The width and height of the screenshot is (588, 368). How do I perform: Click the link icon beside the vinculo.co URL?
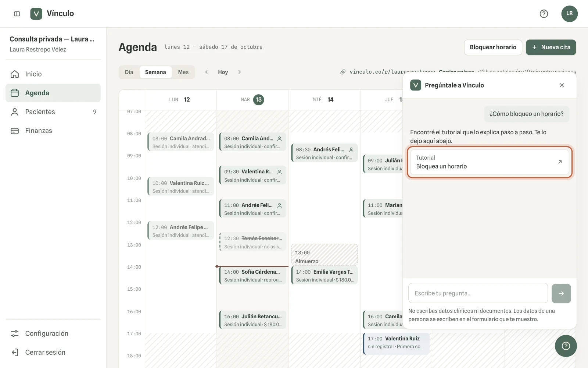pyautogui.click(x=343, y=72)
